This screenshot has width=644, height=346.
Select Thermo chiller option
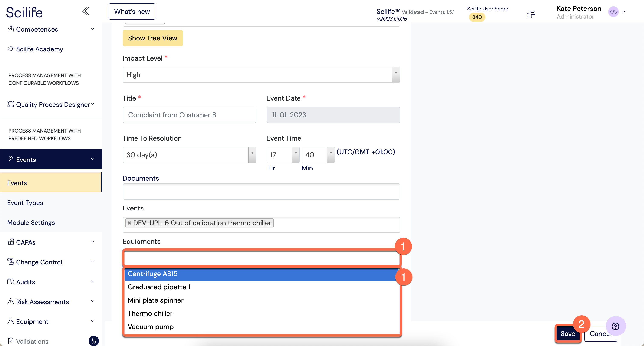click(262, 313)
